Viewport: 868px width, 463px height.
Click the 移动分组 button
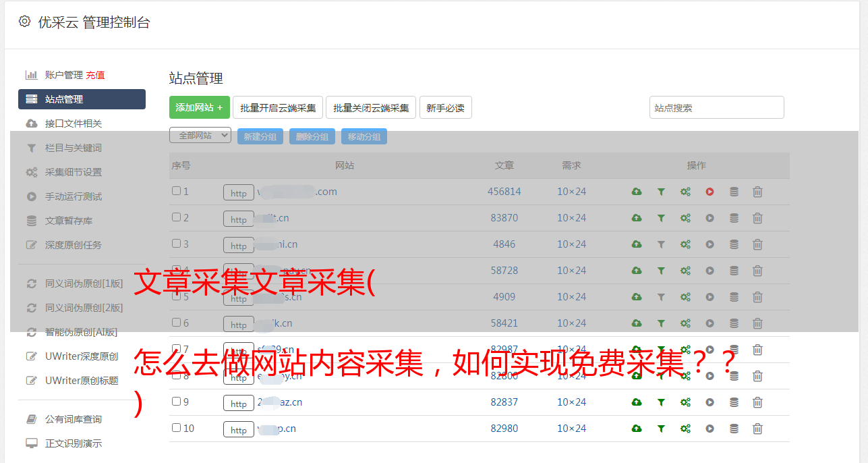coord(364,136)
